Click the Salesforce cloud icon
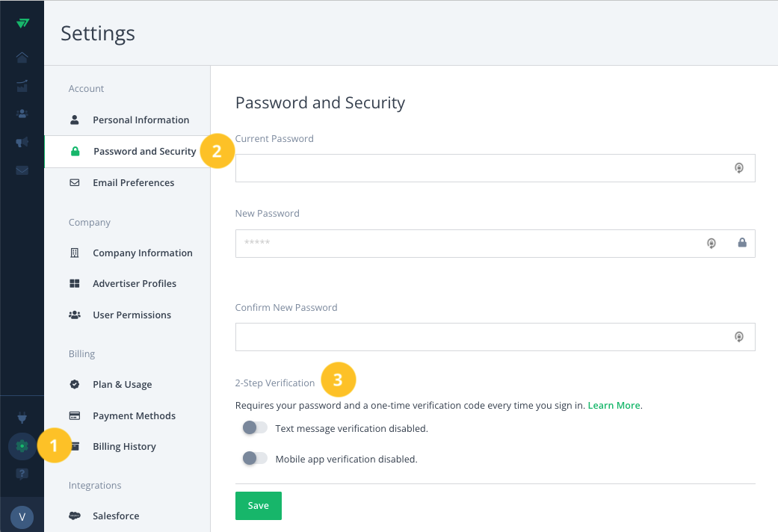Image resolution: width=778 pixels, height=532 pixels. pyautogui.click(x=75, y=516)
